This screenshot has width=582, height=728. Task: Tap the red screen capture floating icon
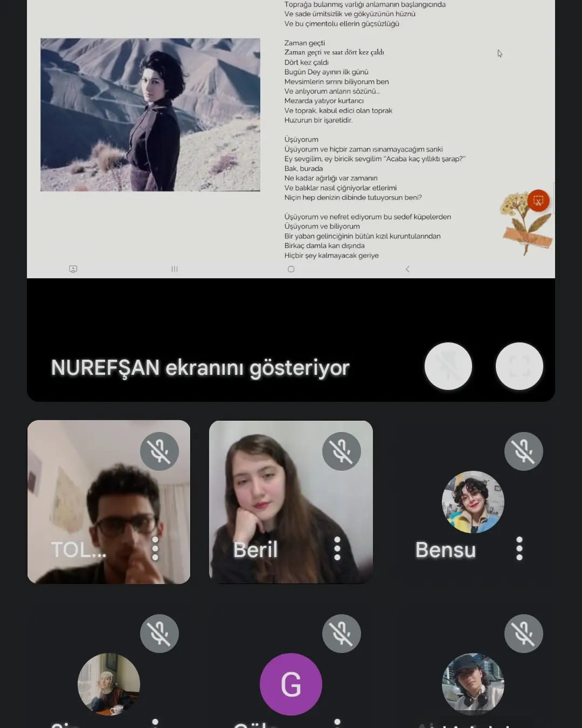pos(538,201)
